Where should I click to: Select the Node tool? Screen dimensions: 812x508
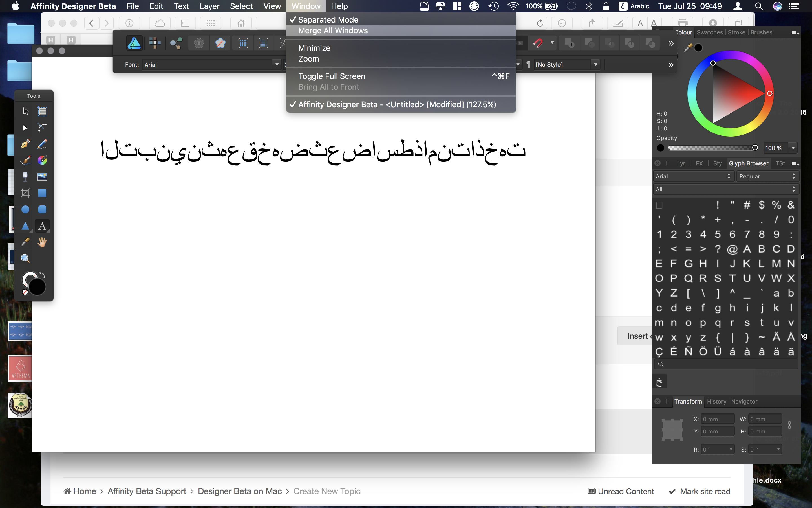[x=25, y=128]
